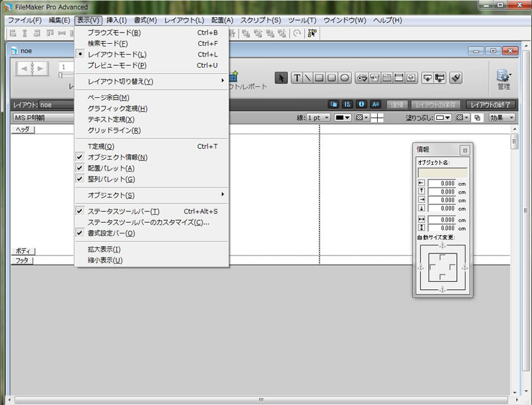Toggle 整列パレット menu option off
The width and height of the screenshot is (532, 405).
point(111,179)
